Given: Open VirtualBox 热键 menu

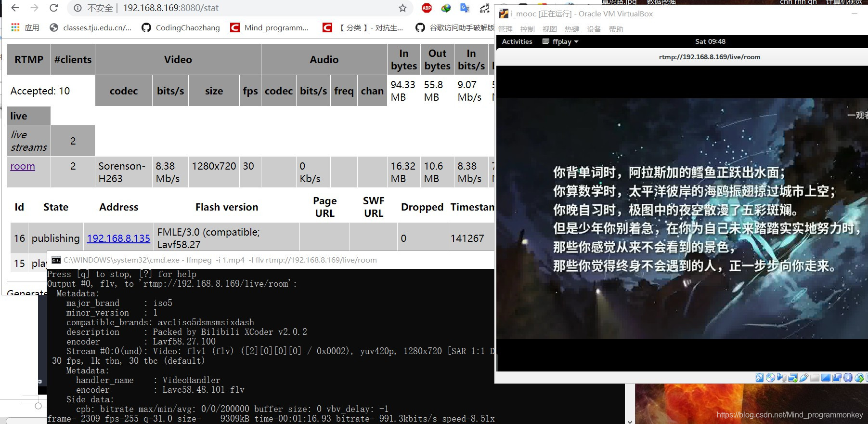Looking at the screenshot, I should (572, 29).
